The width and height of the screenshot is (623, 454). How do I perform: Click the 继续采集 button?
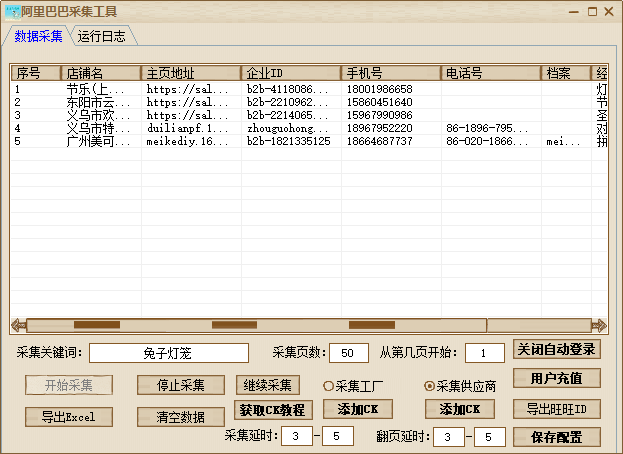point(268,385)
